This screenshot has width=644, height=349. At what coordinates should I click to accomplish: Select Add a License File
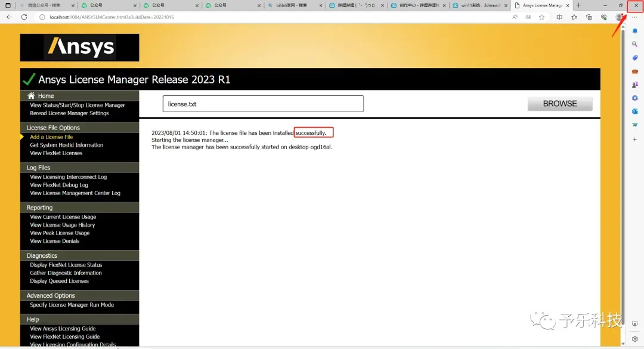51,137
